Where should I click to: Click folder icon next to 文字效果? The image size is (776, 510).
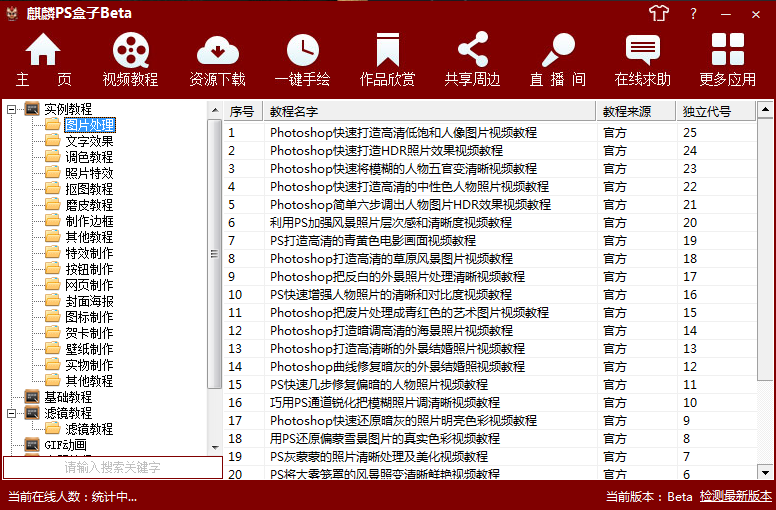(52, 140)
